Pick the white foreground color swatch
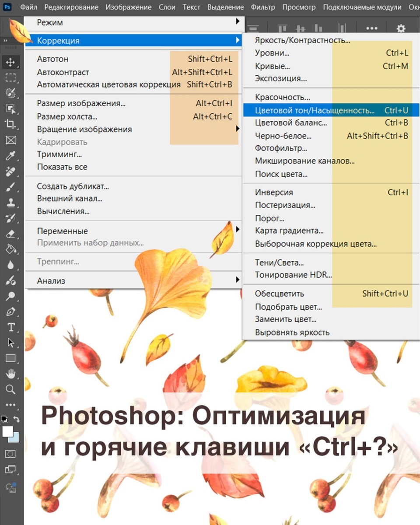Image resolution: width=420 pixels, height=525 pixels. coord(7,431)
